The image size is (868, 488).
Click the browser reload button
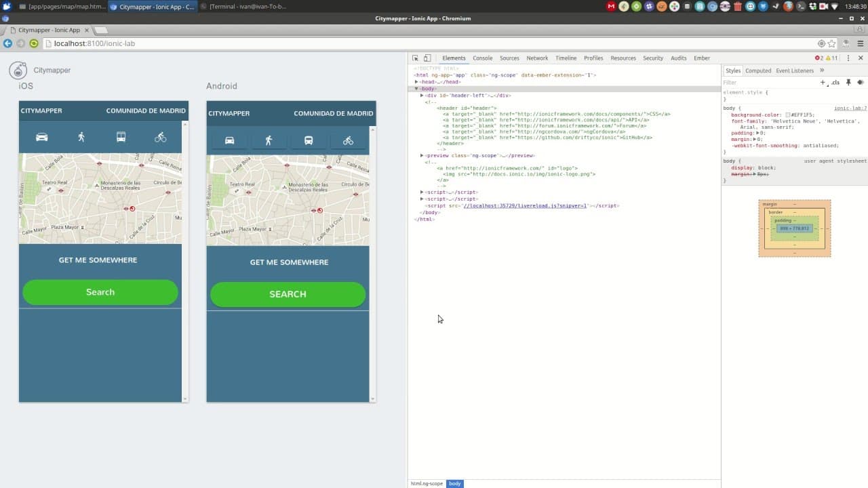pyautogui.click(x=34, y=43)
